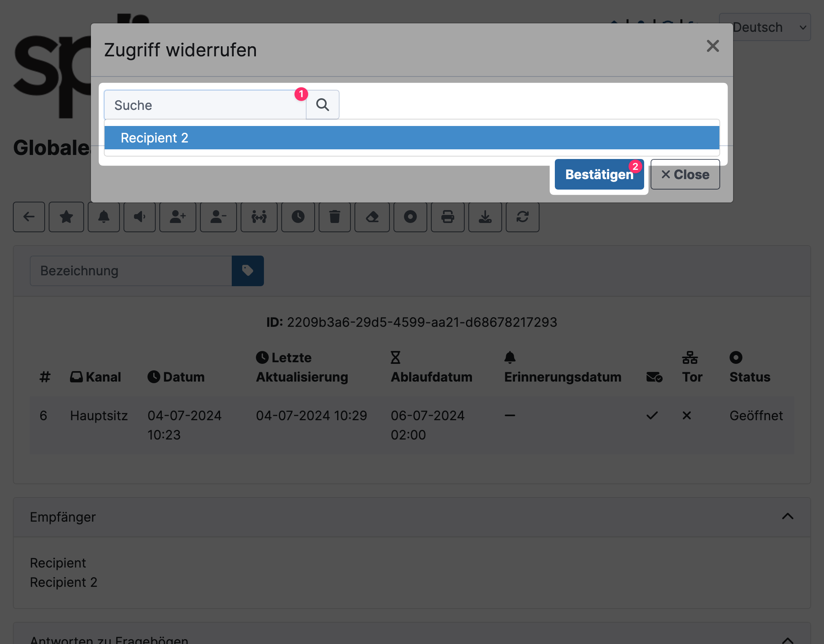Toggle the notification bell icon
Viewport: 824px width, 644px height.
[103, 216]
